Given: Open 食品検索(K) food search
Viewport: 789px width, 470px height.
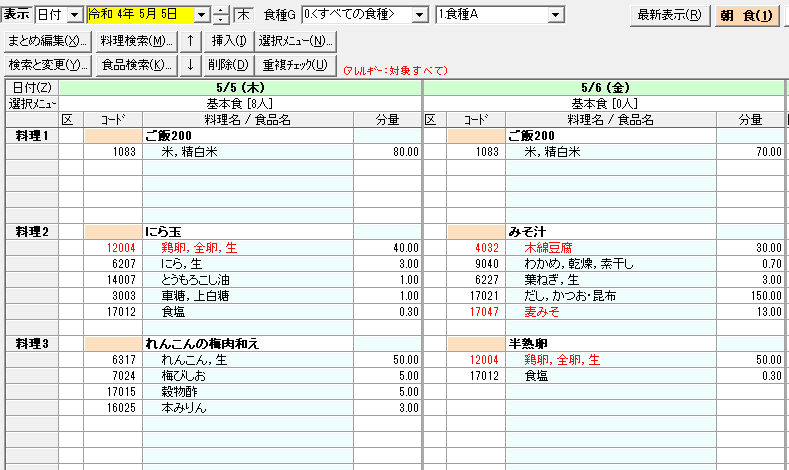Looking at the screenshot, I should (136, 65).
